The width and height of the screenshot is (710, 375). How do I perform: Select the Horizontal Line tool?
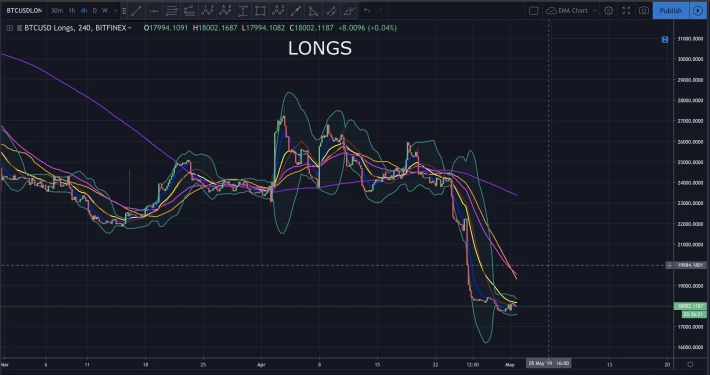click(x=154, y=11)
